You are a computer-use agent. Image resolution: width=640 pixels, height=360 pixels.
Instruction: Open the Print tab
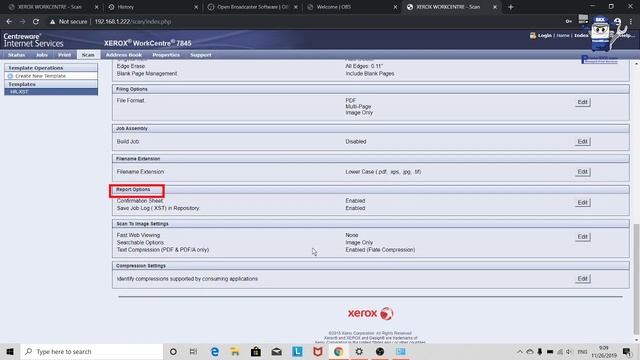click(x=64, y=55)
